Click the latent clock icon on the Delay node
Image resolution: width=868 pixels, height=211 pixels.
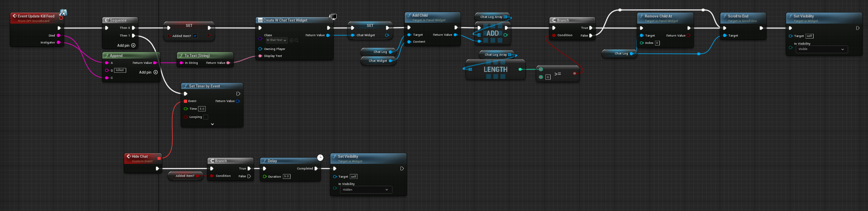point(320,157)
